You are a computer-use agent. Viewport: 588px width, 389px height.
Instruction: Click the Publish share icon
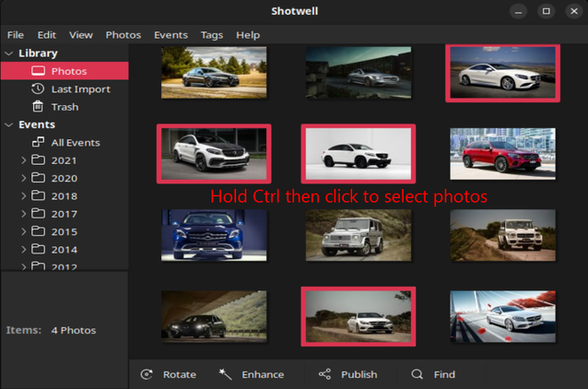[x=324, y=374]
